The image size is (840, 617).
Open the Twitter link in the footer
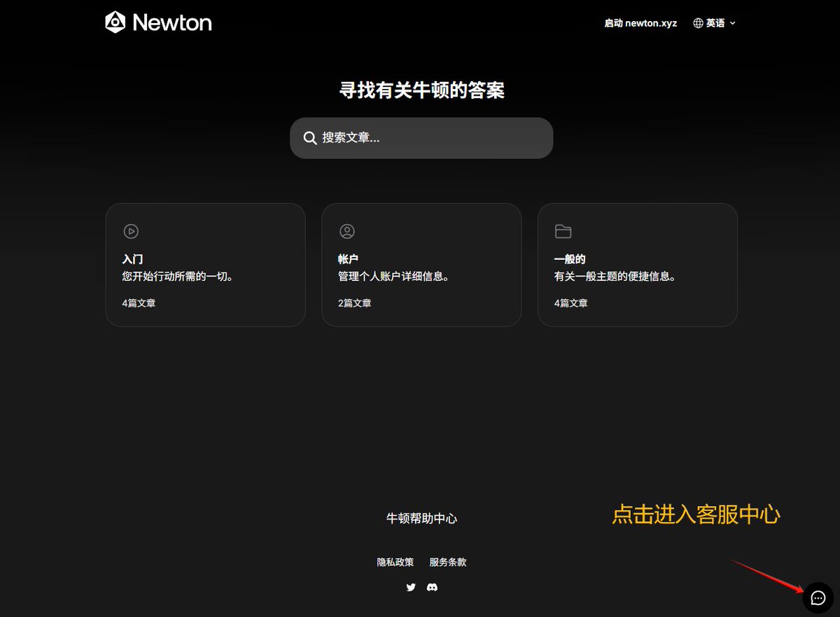click(411, 588)
